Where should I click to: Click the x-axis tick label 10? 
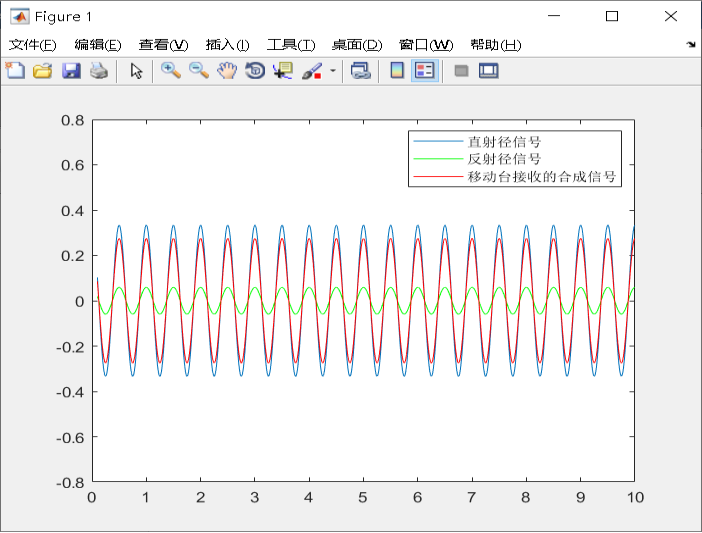coord(635,497)
